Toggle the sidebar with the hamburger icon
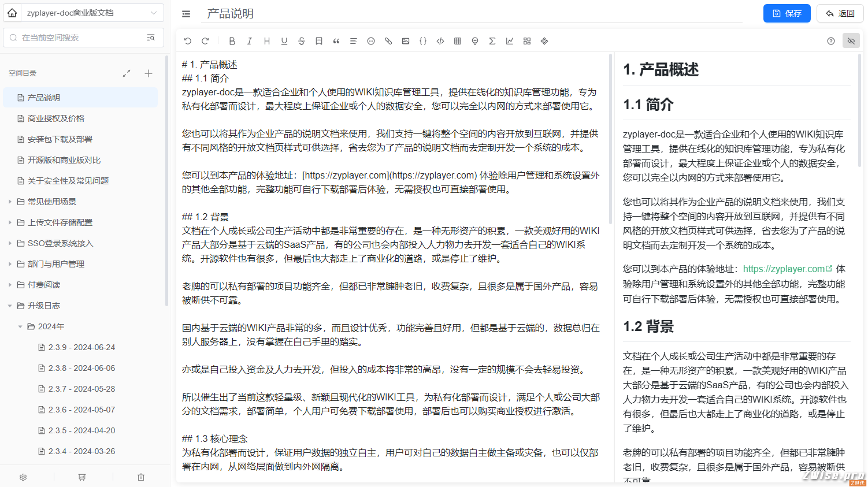 tap(186, 14)
